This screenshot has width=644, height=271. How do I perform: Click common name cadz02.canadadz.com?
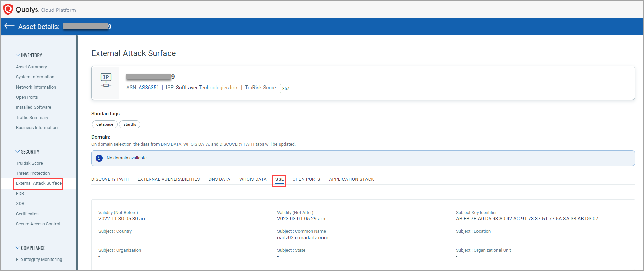click(x=303, y=238)
